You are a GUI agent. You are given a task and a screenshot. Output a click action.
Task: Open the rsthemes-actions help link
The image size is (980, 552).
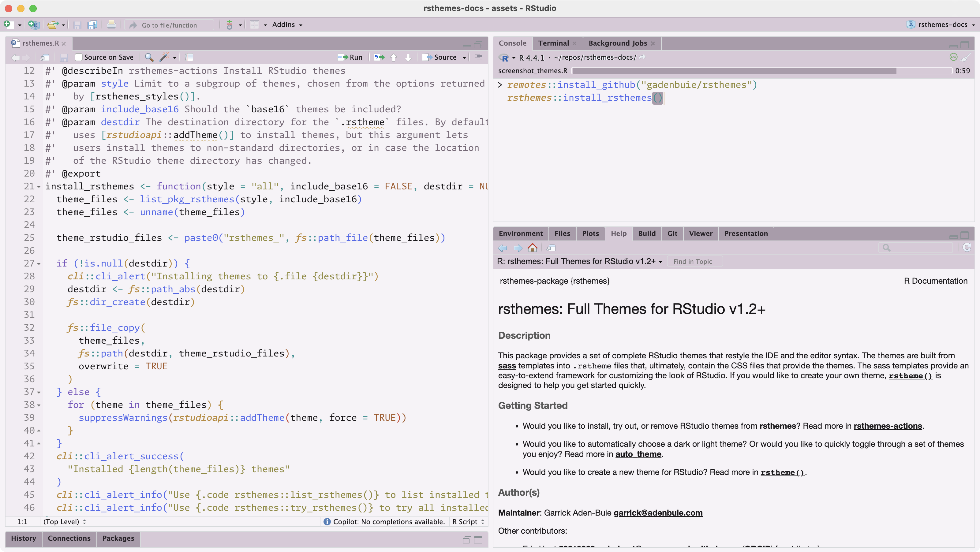[x=888, y=426]
